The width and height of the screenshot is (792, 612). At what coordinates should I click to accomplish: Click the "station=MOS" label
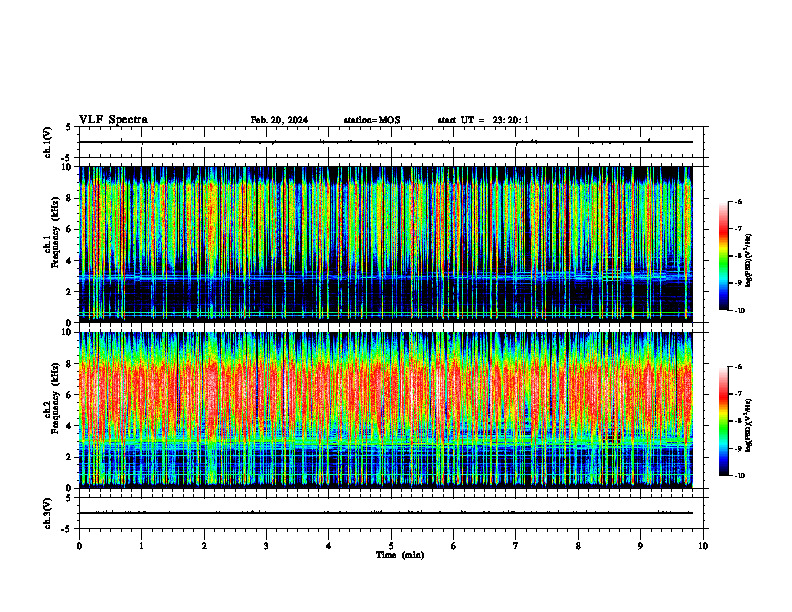(x=372, y=120)
